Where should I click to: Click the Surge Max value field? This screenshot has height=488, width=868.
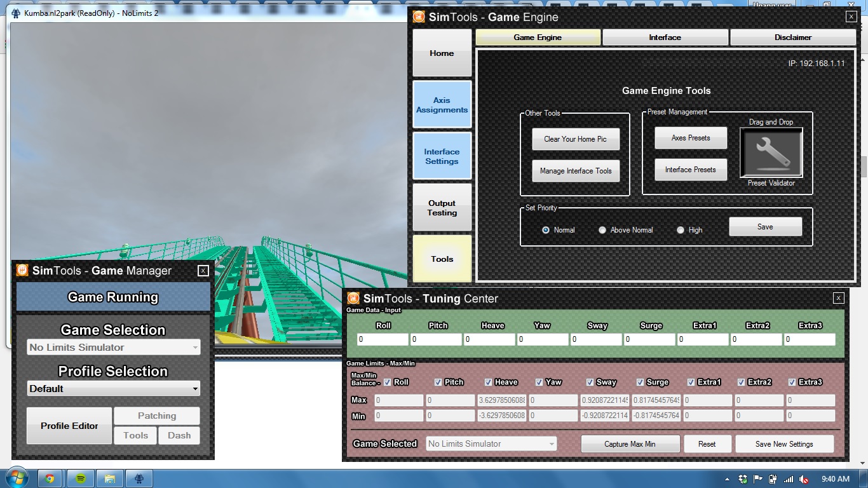[656, 400]
